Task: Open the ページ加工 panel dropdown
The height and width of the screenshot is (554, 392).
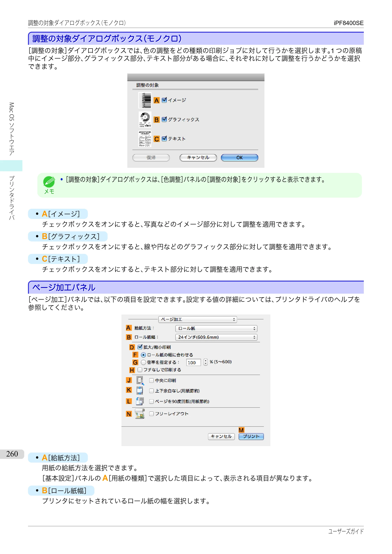Action: pos(197,319)
